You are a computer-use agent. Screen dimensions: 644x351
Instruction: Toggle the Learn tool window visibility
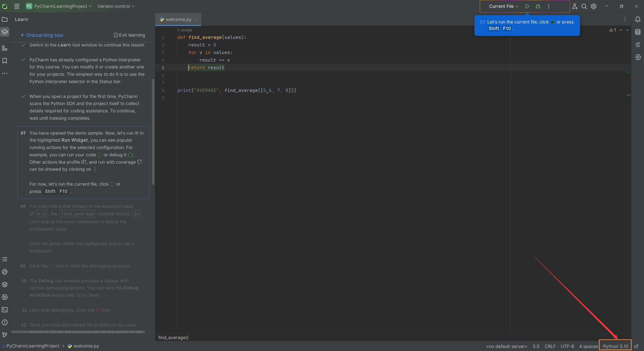[x=6, y=35]
